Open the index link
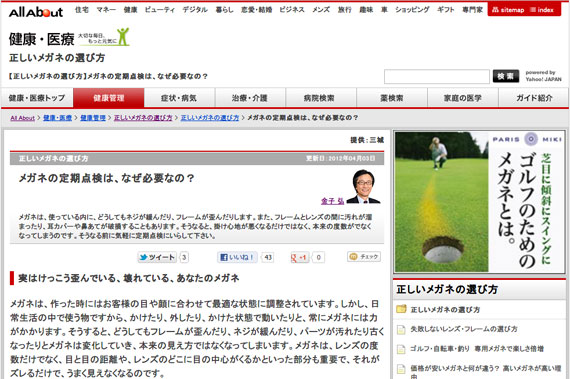 click(542, 10)
